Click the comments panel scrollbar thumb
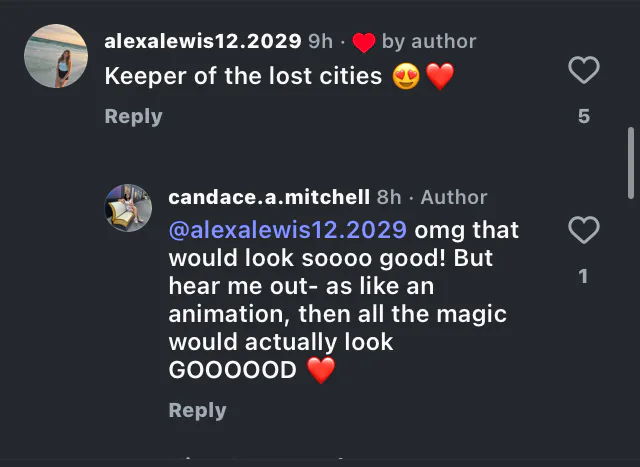 631,163
